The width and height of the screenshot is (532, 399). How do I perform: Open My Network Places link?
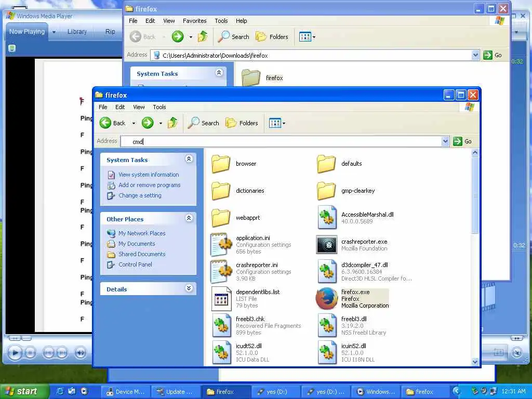[142, 233]
